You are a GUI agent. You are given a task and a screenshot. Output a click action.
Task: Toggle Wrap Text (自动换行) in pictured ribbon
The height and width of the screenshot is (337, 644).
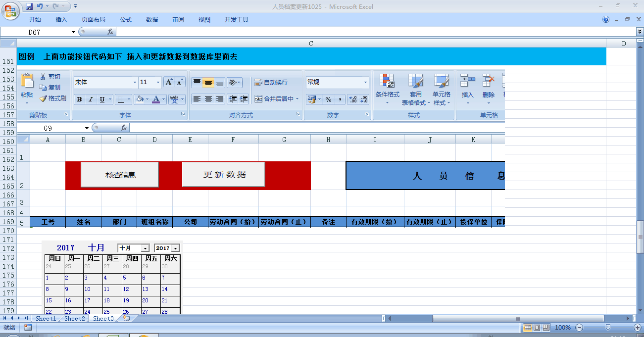click(x=271, y=82)
